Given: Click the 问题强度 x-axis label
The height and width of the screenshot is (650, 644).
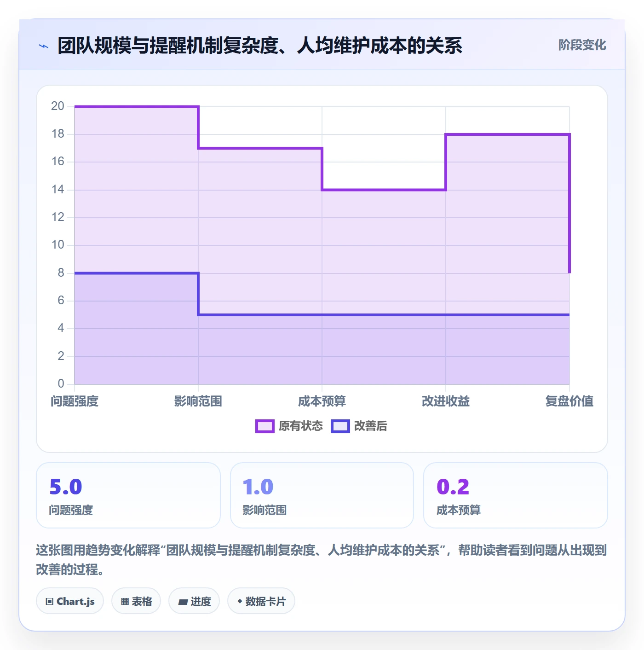Looking at the screenshot, I should point(75,401).
